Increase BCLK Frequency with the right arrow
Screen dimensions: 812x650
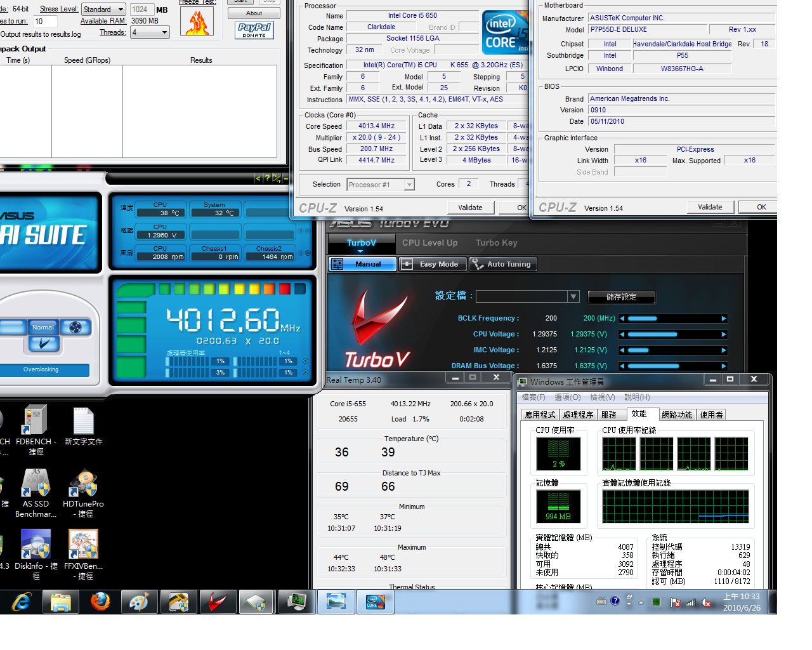click(x=724, y=319)
